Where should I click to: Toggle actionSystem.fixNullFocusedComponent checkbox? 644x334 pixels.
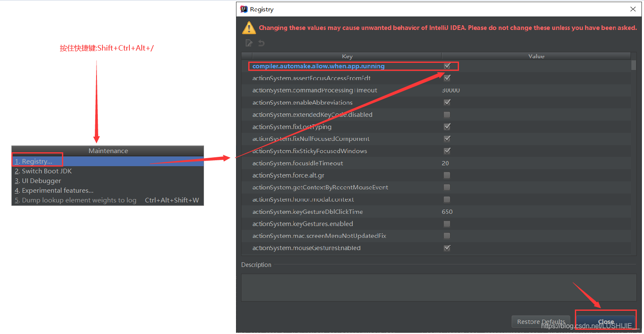[447, 139]
